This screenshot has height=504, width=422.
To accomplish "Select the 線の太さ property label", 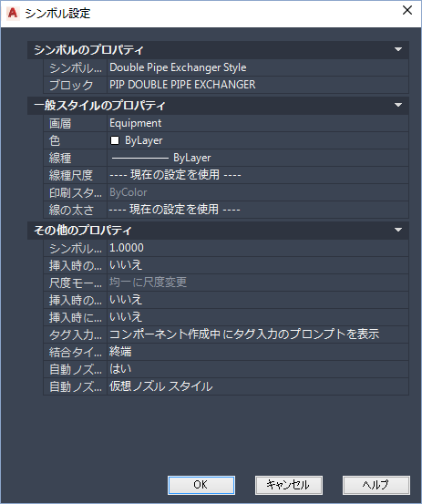I will pos(71,211).
